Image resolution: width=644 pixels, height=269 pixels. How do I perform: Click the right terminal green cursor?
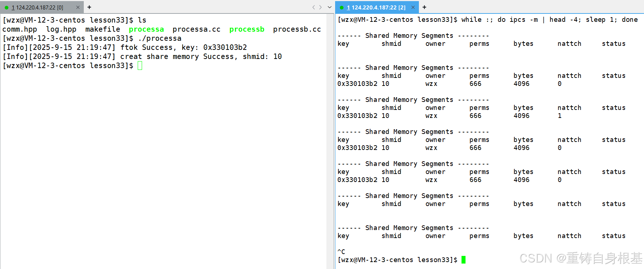coord(463,260)
